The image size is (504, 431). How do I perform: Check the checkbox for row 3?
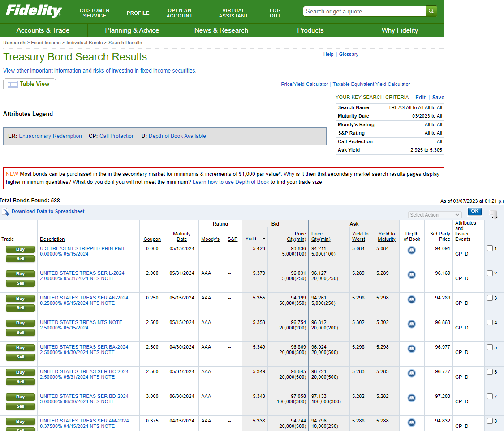click(x=490, y=298)
